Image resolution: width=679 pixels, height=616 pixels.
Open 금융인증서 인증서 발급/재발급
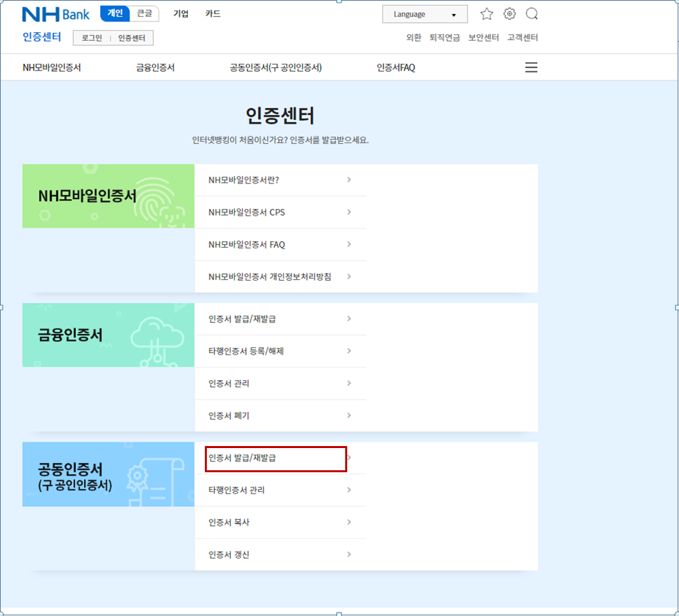[280, 319]
